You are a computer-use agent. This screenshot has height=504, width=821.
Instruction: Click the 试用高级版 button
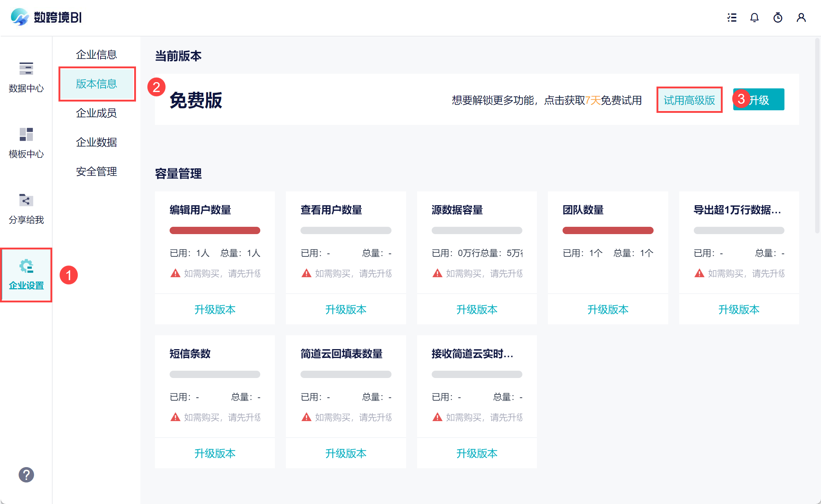[x=689, y=100]
